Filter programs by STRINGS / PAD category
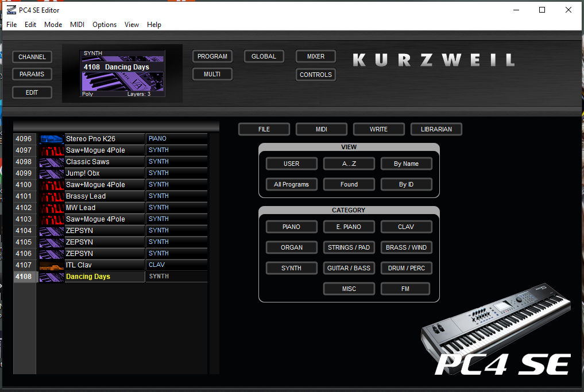Screen dimensions: 584x392 coord(349,247)
